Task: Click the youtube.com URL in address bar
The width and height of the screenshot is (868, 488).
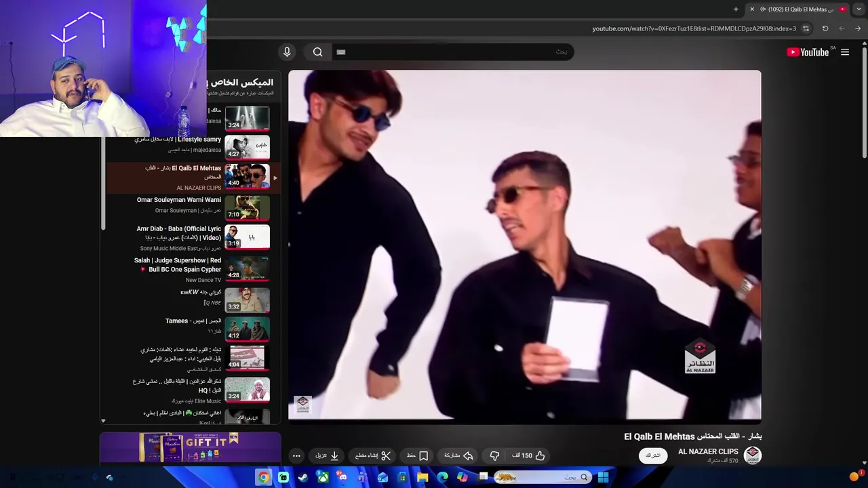Action: [694, 28]
